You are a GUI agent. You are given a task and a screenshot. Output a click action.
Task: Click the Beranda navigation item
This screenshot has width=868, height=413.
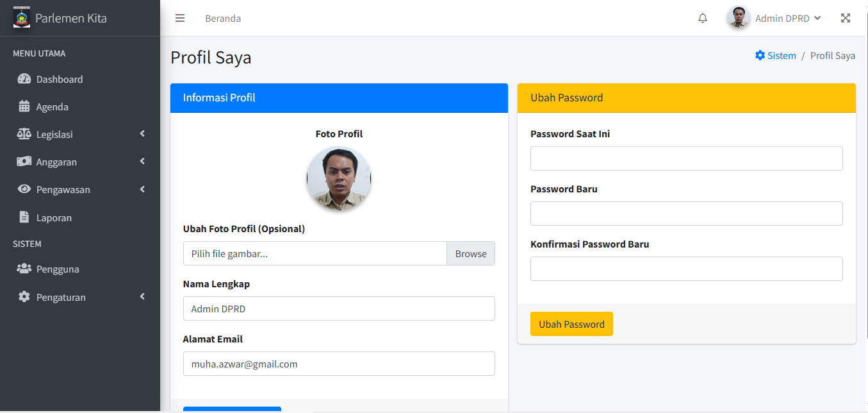(x=223, y=19)
